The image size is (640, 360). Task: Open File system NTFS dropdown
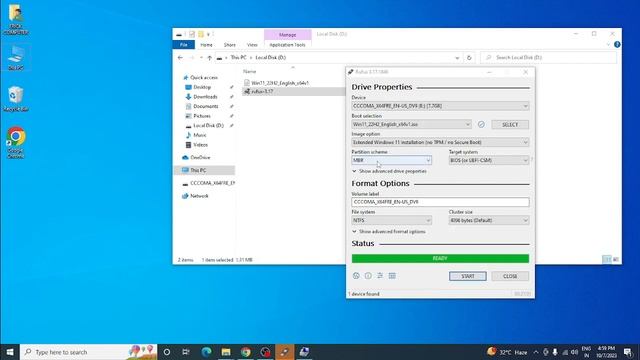[x=391, y=220]
